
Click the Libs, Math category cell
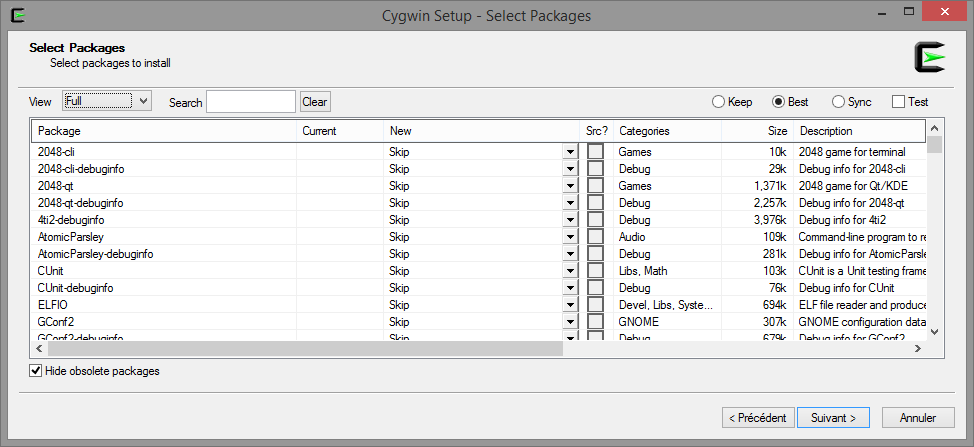tap(643, 271)
